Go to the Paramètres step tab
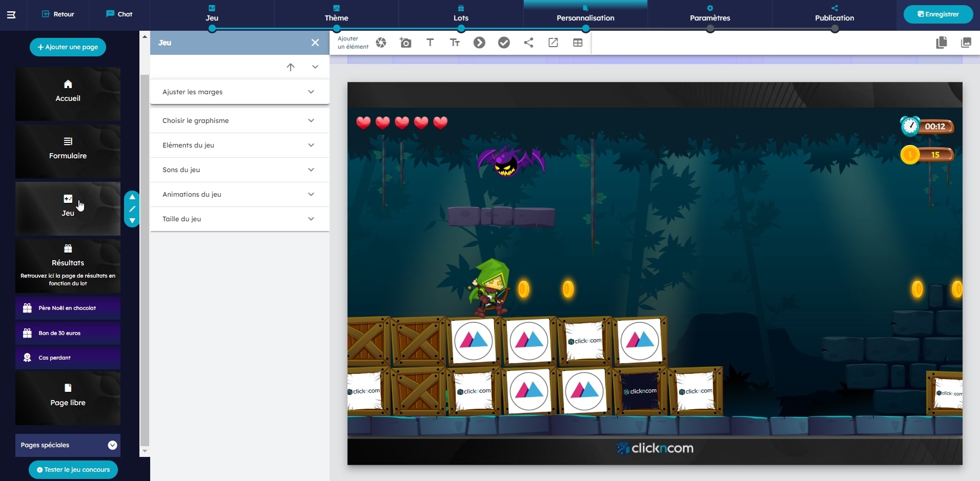Image resolution: width=980 pixels, height=481 pixels. (710, 14)
